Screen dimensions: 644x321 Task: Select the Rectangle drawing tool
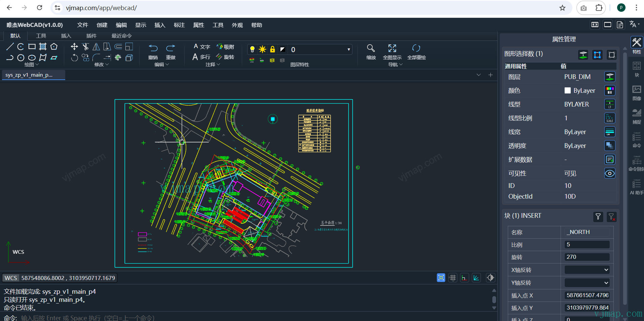tap(32, 47)
